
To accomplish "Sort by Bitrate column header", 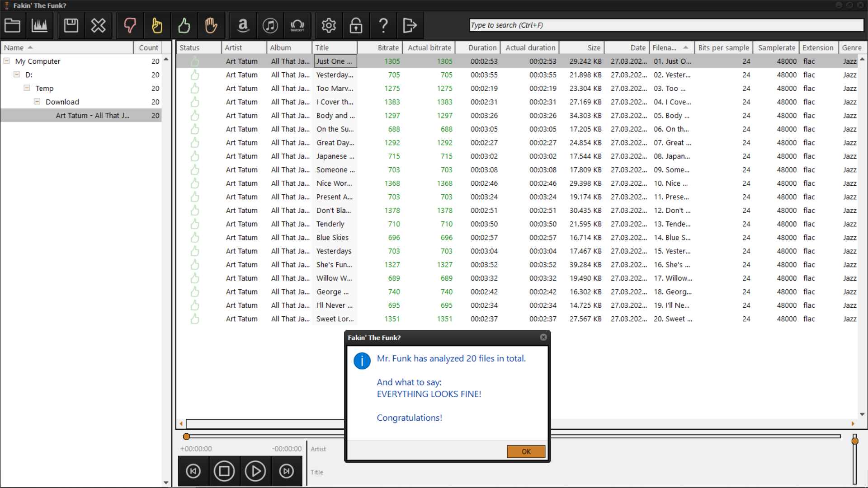I will [x=380, y=47].
